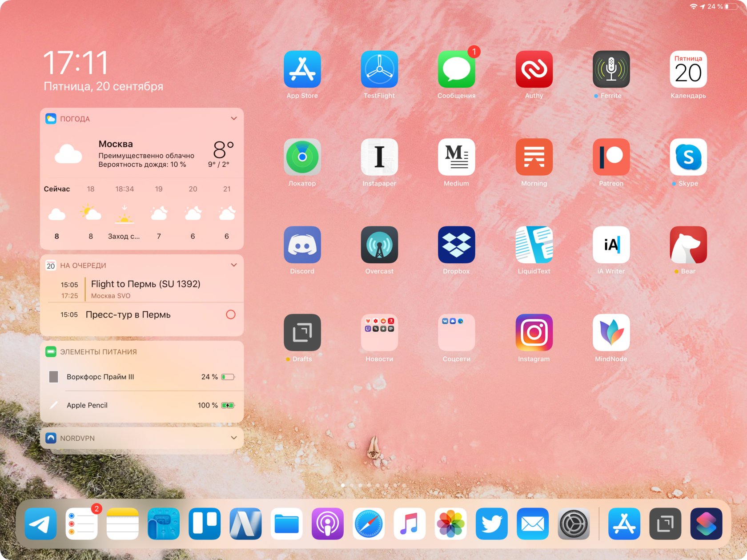This screenshot has width=747, height=560.
Task: Open Music app in the dock
Action: coord(410,524)
